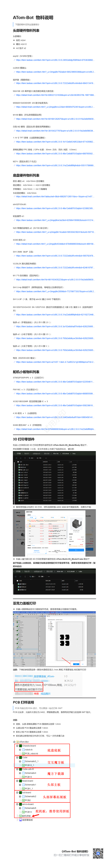Click link icon beside SH1.0MM 3&4P 立贴 URL
The height and width of the screenshot is (868, 109).
[14, 256]
